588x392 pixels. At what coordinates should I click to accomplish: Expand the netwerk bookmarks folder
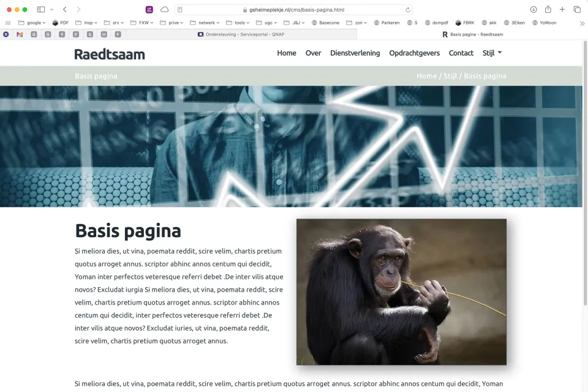205,23
